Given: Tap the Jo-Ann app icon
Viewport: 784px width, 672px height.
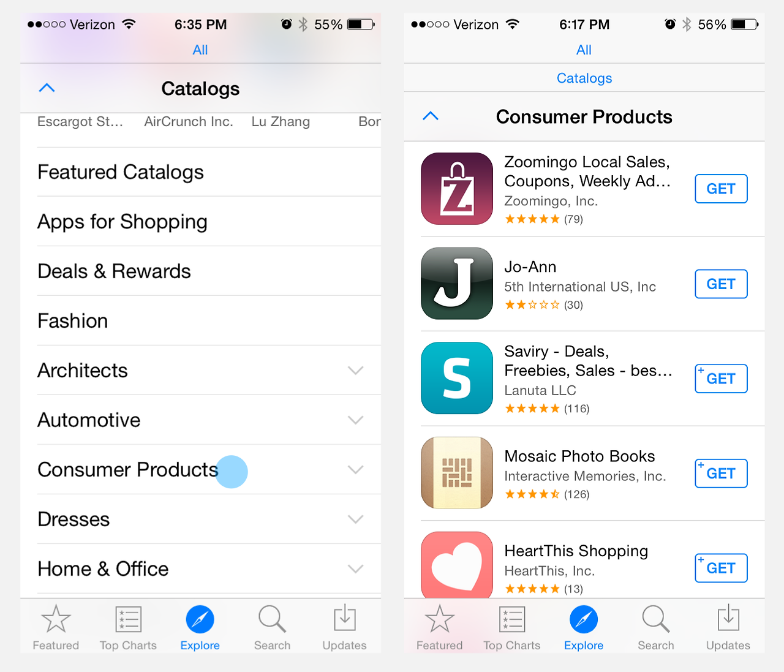Looking at the screenshot, I should click(x=457, y=284).
